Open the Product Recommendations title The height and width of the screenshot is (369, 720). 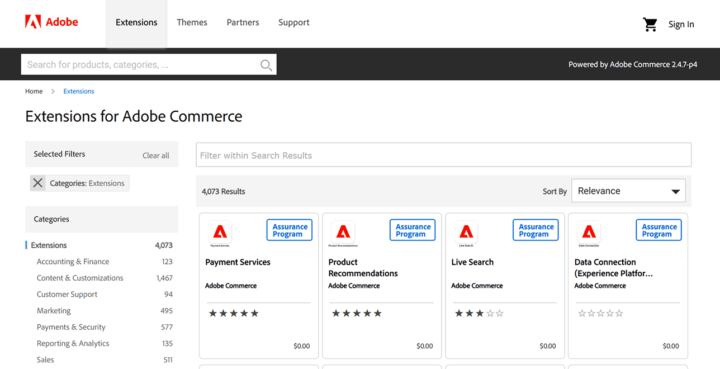point(363,268)
